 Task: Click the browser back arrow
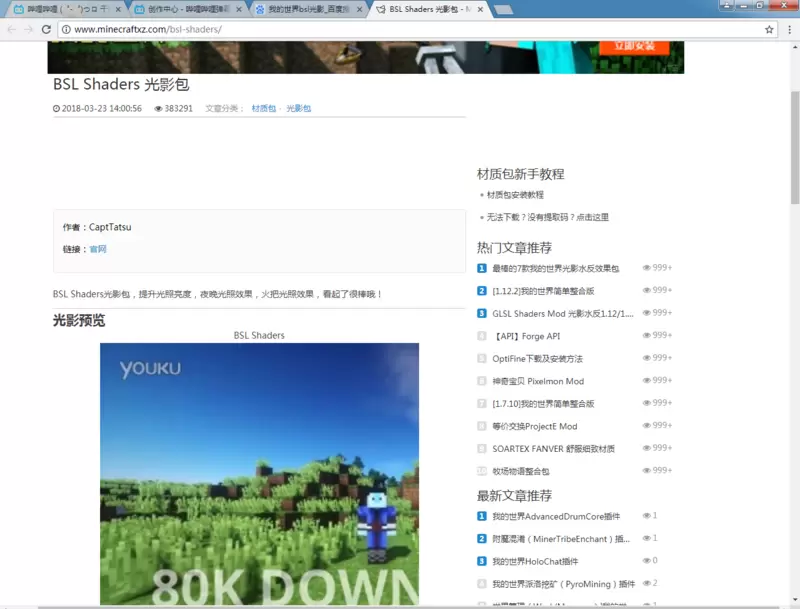click(x=12, y=30)
